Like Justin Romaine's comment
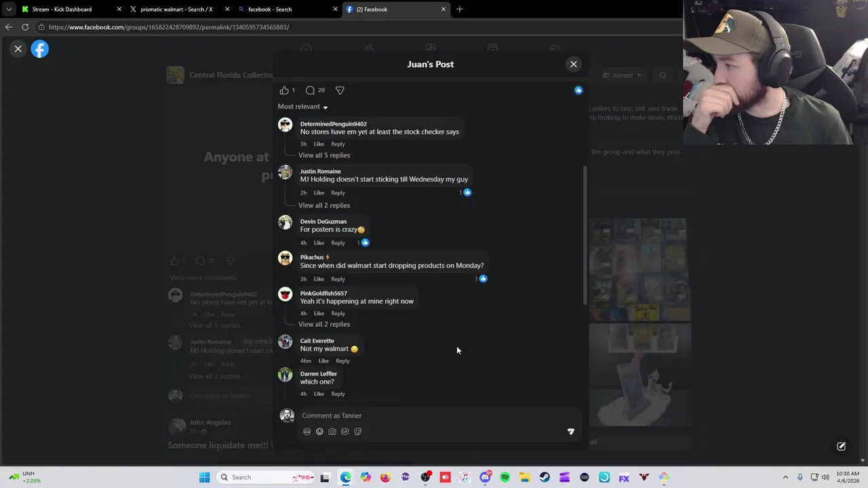 pyautogui.click(x=319, y=192)
